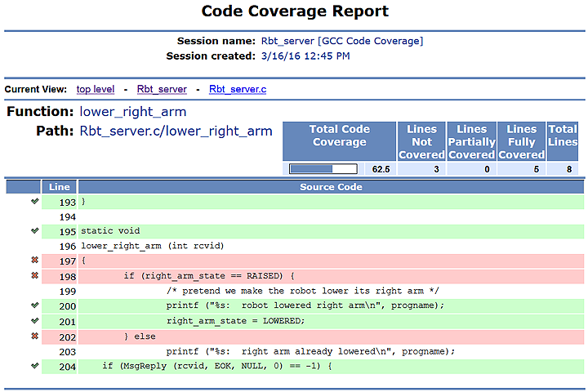
Task: Click the red X icon on line 197
Action: click(34, 261)
